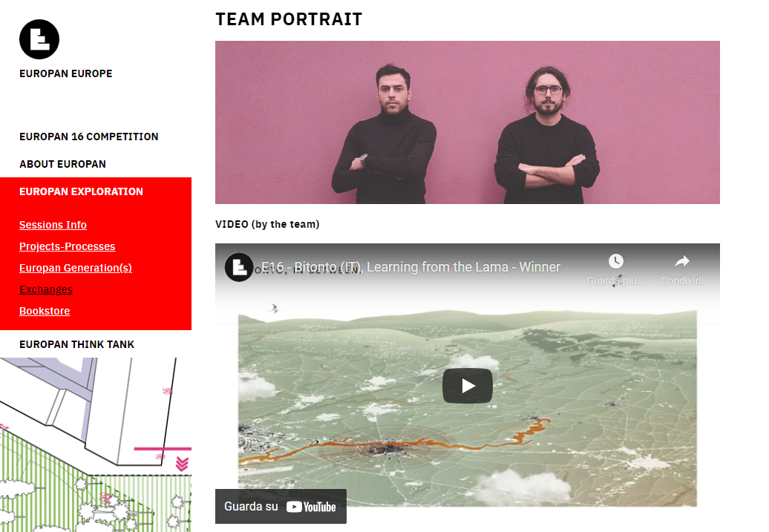Open the Sessions Info link
769x532 pixels.
click(x=53, y=225)
